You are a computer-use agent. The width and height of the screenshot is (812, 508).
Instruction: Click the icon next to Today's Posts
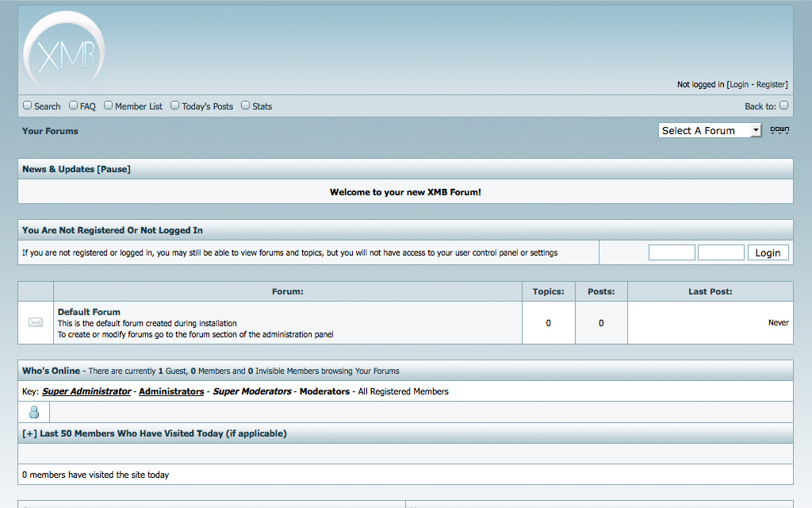175,106
